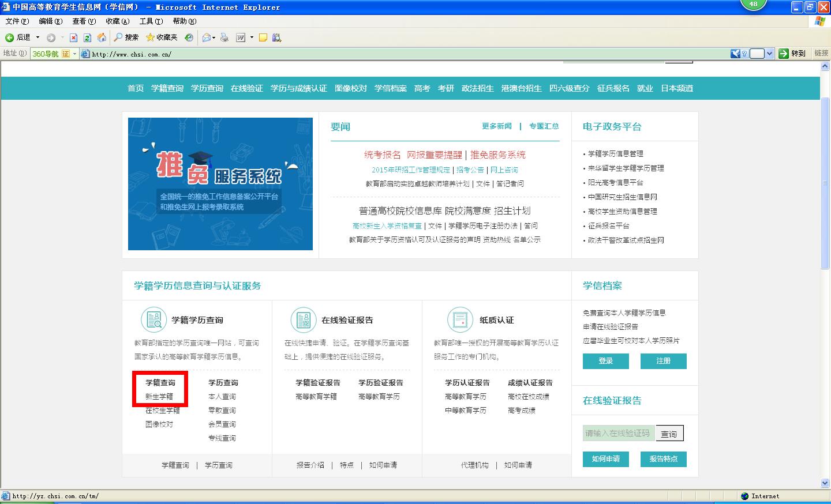
Task: Click the 推免服务系统 banner image
Action: point(220,184)
